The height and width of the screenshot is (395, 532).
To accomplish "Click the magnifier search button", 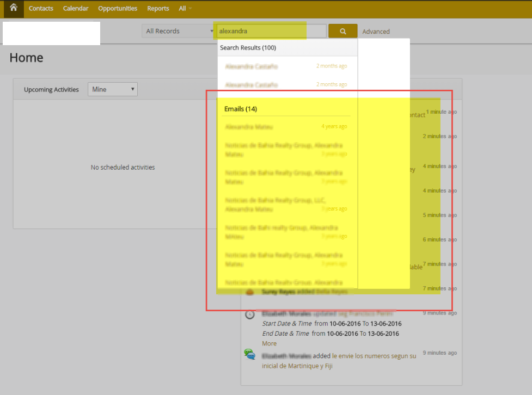I will [x=343, y=31].
